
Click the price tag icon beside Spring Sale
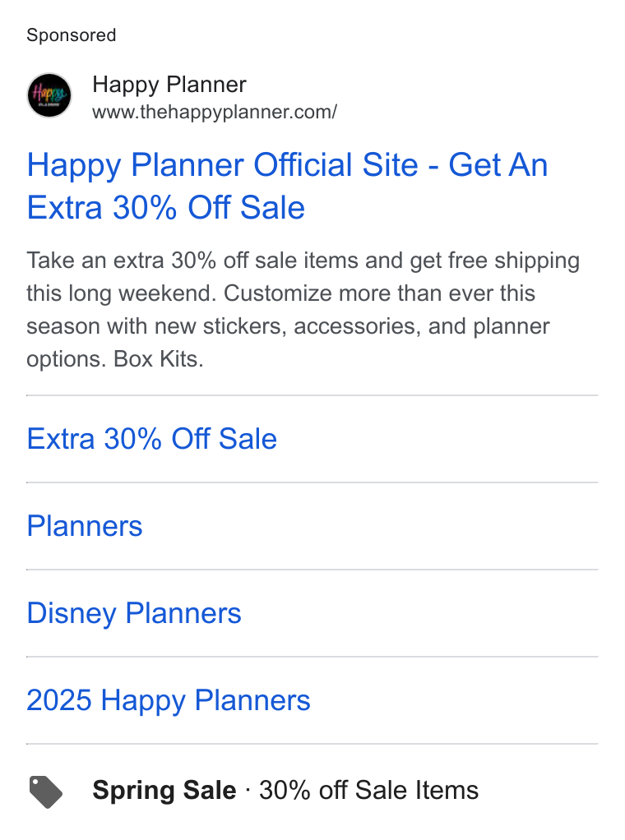click(x=46, y=792)
